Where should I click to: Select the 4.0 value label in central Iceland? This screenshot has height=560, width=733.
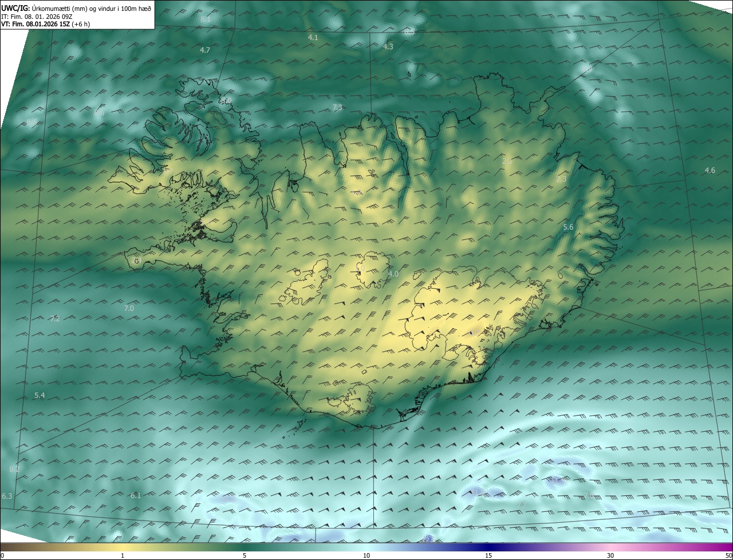(393, 274)
